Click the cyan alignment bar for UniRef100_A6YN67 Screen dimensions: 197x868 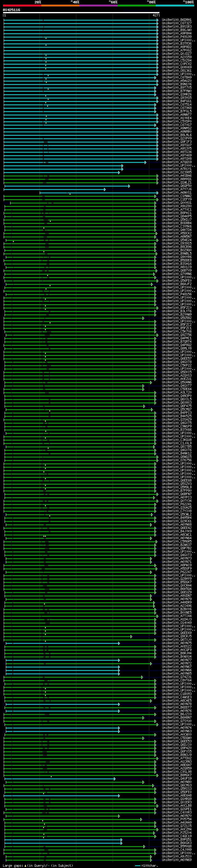pos(62,667)
